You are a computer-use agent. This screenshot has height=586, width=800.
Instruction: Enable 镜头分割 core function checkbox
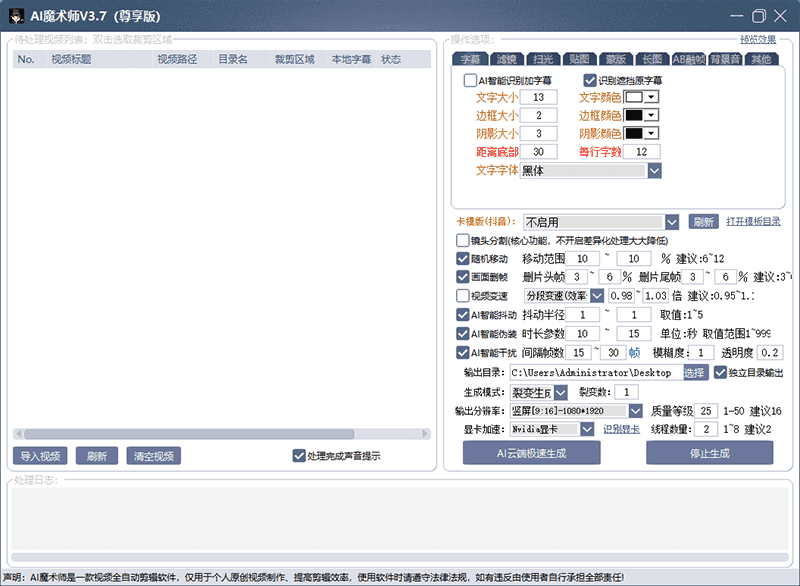coord(462,240)
